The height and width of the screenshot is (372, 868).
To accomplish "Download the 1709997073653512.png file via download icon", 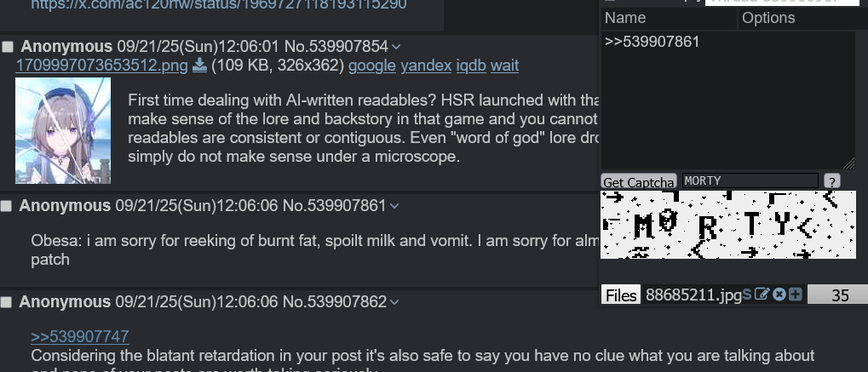I will (199, 66).
